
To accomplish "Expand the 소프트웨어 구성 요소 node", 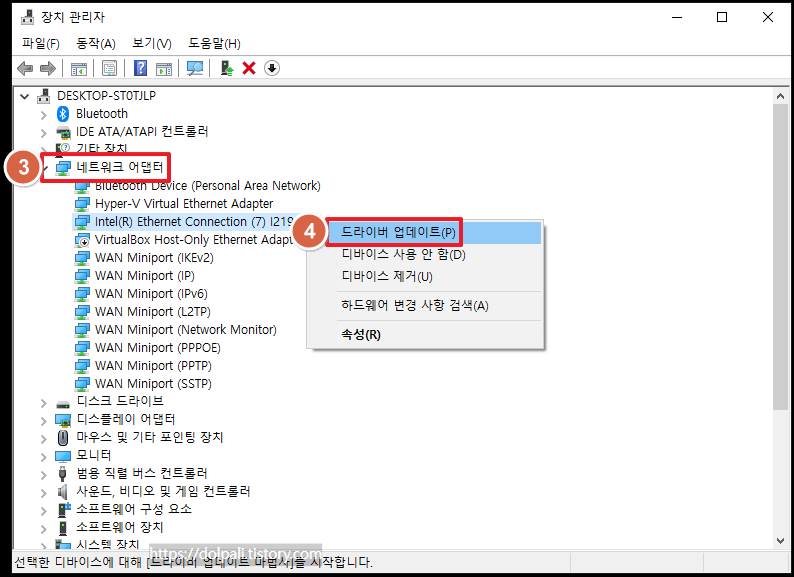I will [x=44, y=511].
